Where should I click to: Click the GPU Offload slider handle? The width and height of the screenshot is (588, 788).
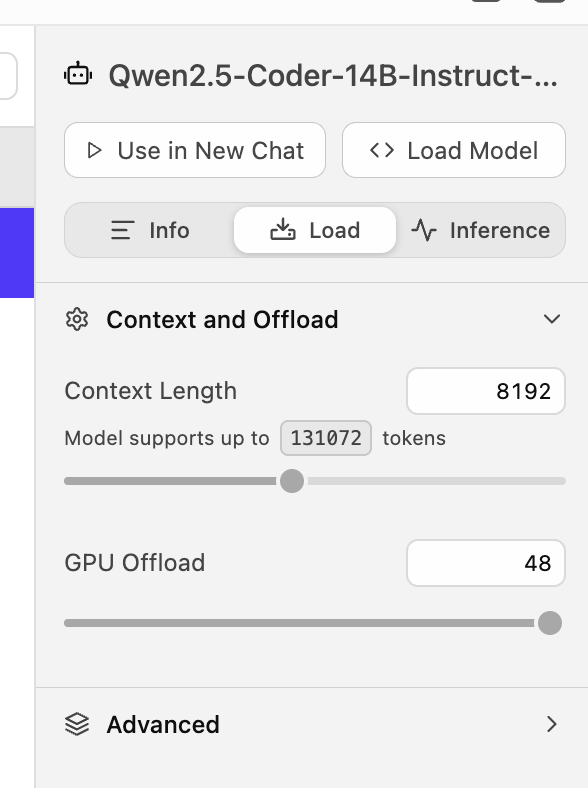(x=550, y=623)
